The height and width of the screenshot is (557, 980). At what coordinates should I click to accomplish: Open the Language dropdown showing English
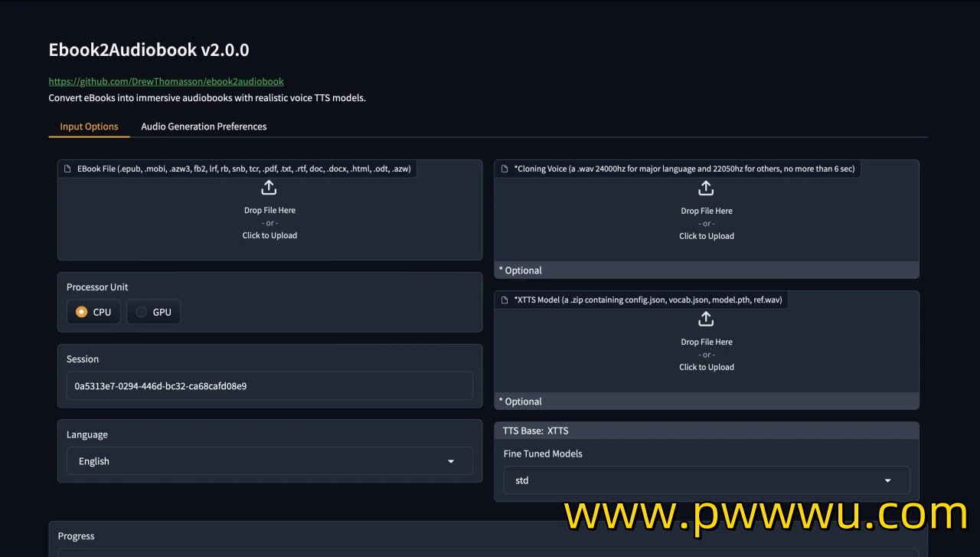tap(269, 461)
